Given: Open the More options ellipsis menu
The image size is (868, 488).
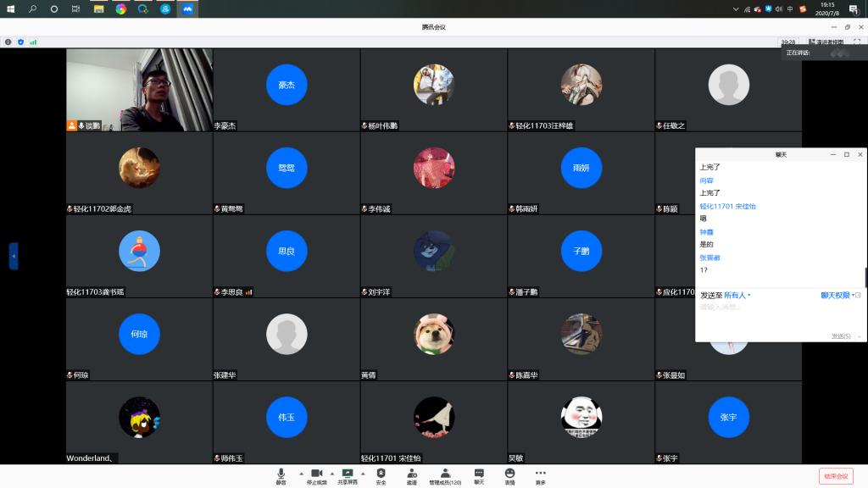Looking at the screenshot, I should pos(540,475).
